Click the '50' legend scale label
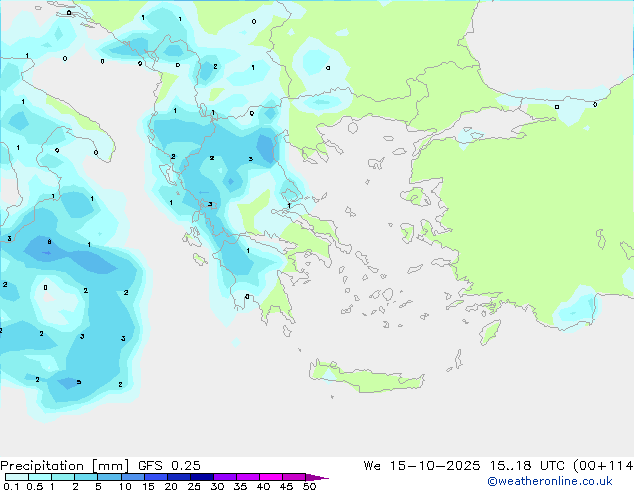Screen dimensions: 634x490 [309, 486]
